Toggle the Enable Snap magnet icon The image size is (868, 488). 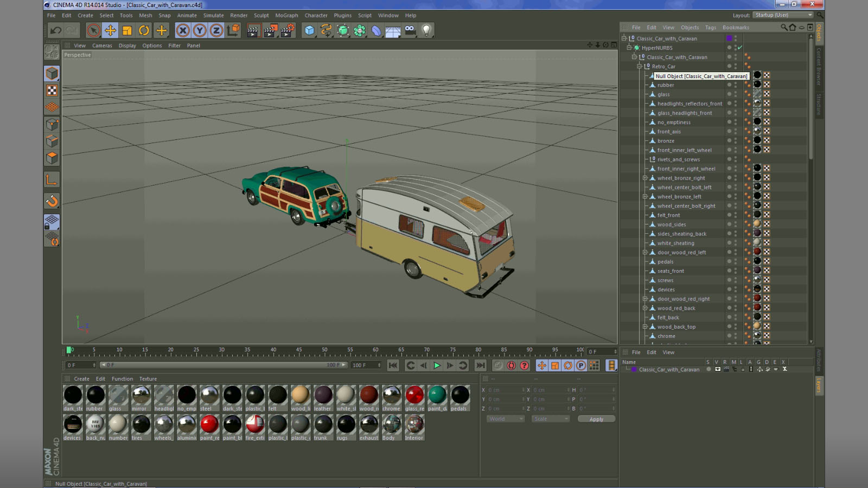pos(52,201)
